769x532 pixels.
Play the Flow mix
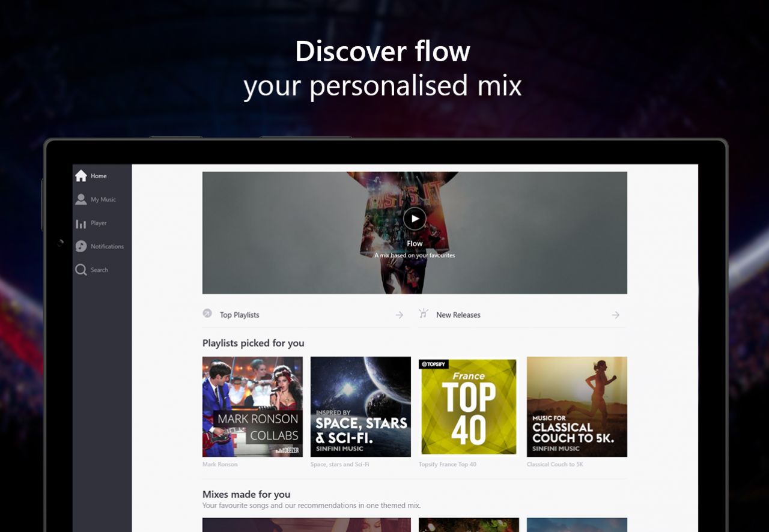415,219
